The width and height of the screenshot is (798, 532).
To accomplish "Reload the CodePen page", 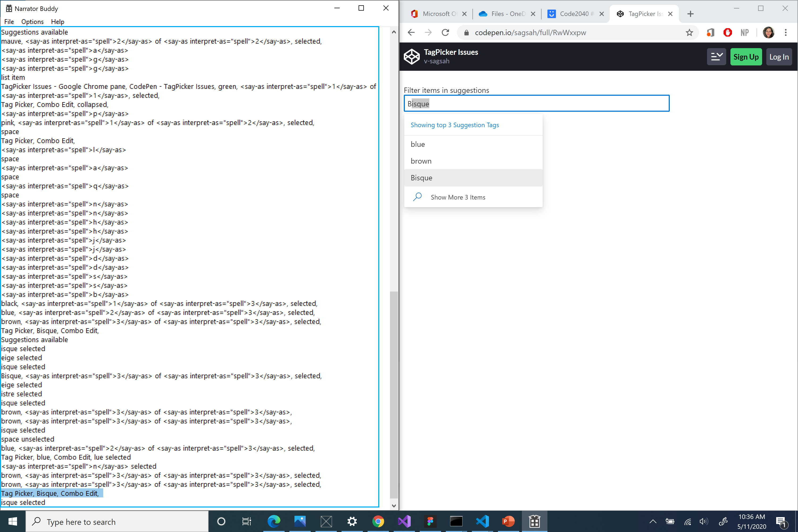I will (445, 32).
